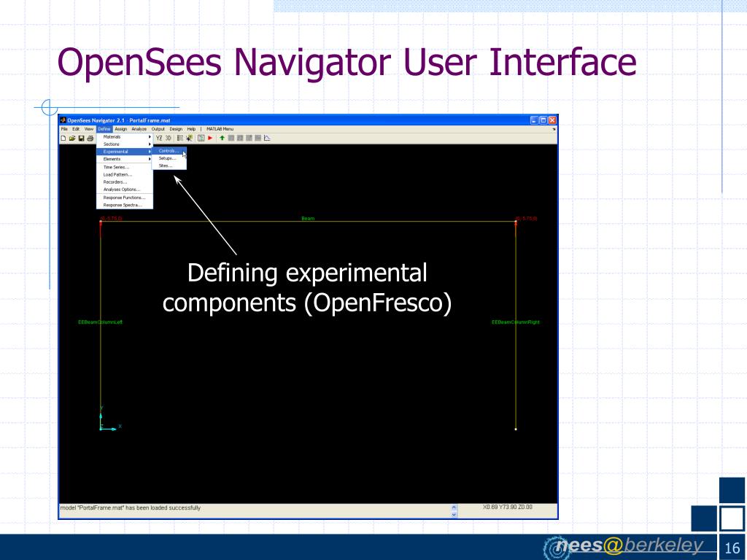Open the Analyze menu
The height and width of the screenshot is (560, 747).
139,129
